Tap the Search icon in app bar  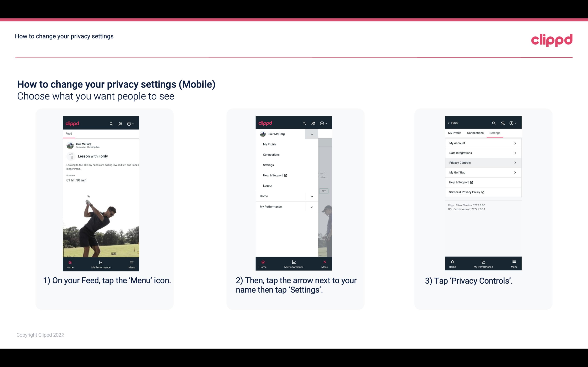tap(112, 124)
